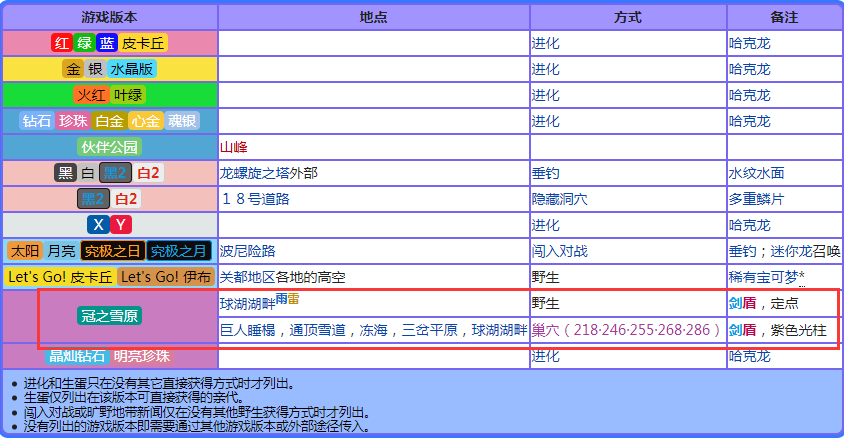The image size is (844, 440).
Task: Open the Y version link
Action: coord(121,225)
